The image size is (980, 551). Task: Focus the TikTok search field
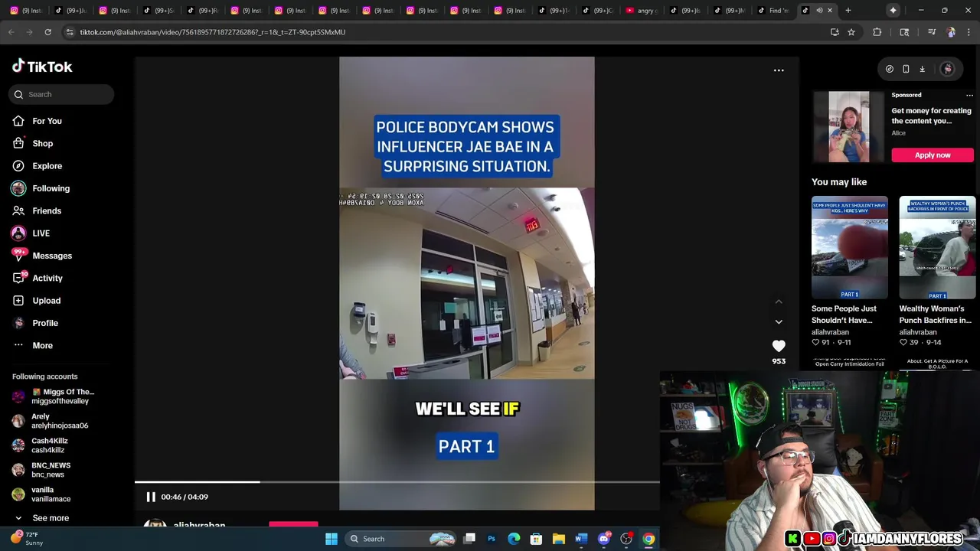click(61, 94)
